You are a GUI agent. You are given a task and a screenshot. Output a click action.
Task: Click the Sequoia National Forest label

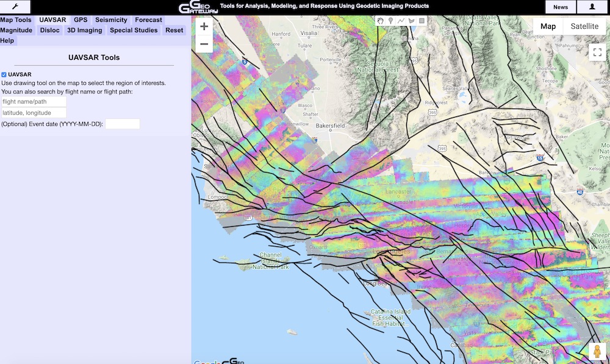coord(378,67)
